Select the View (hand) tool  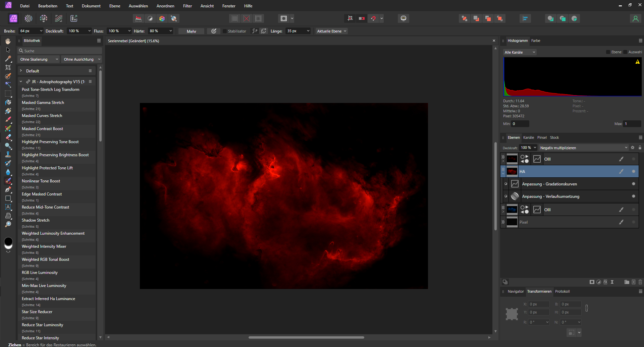pyautogui.click(x=8, y=41)
